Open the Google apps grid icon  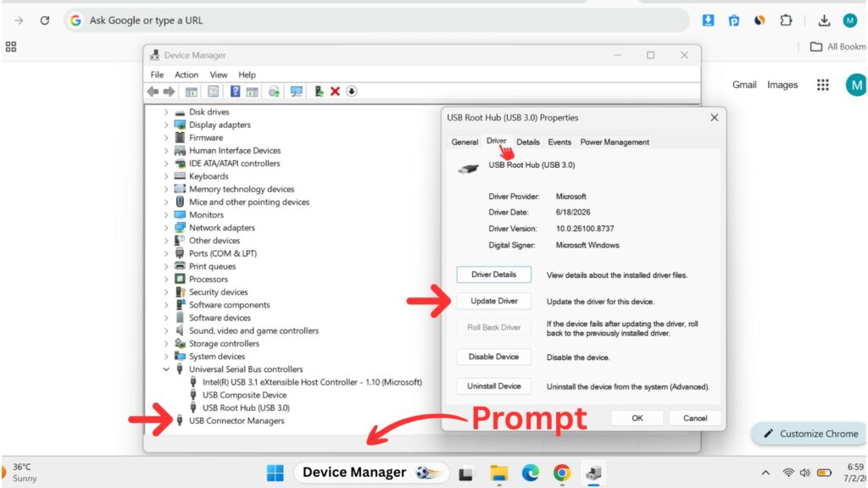(822, 85)
